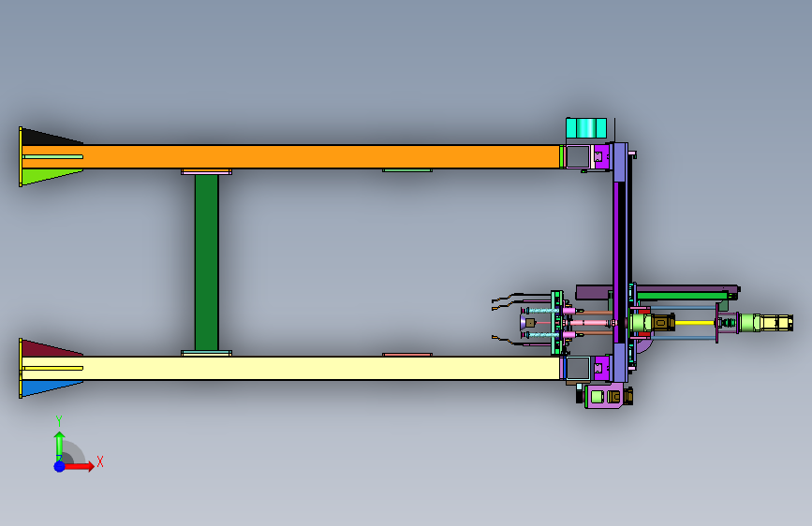Select the cyan block above gantry
This screenshot has width=812, height=526.
point(586,128)
